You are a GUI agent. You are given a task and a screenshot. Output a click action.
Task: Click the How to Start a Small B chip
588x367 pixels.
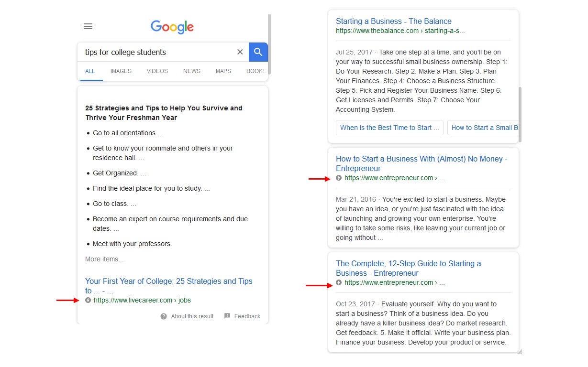coord(483,128)
